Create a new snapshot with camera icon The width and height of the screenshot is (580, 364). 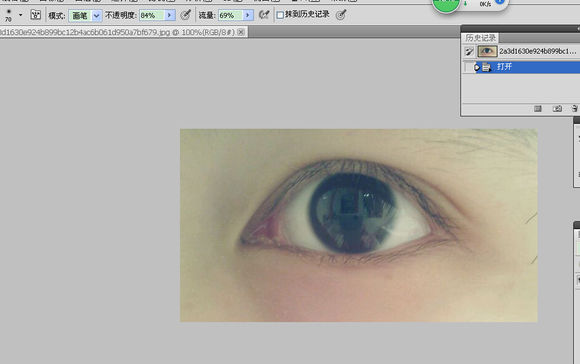point(557,108)
